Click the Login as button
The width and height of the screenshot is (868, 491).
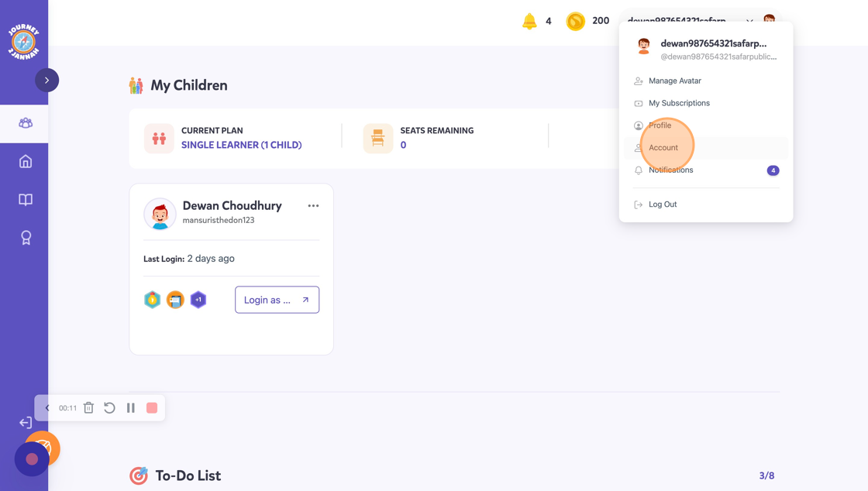tap(277, 300)
